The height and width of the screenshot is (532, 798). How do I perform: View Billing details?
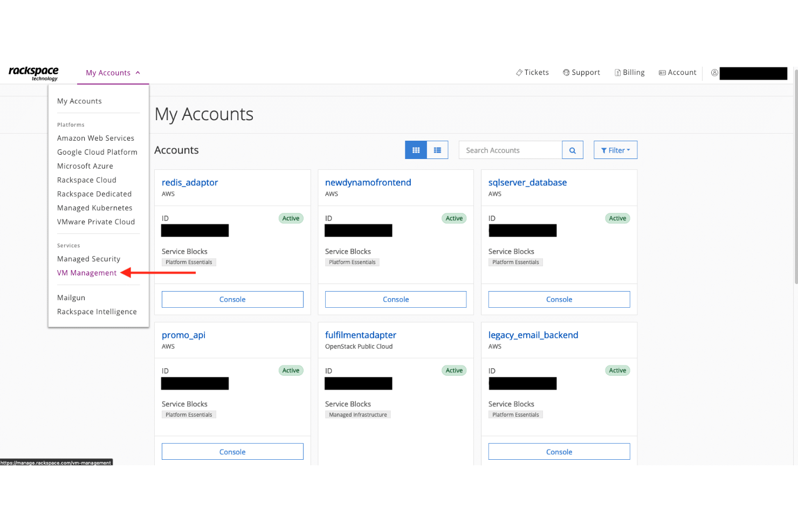coord(629,72)
